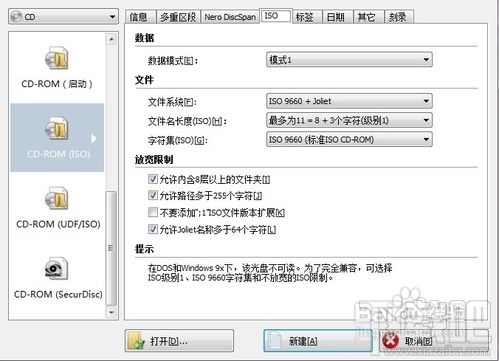Viewport: 499px width, 361px height.
Task: Uncheck 允许内含8层以上的文件夹 checkbox
Action: [153, 179]
